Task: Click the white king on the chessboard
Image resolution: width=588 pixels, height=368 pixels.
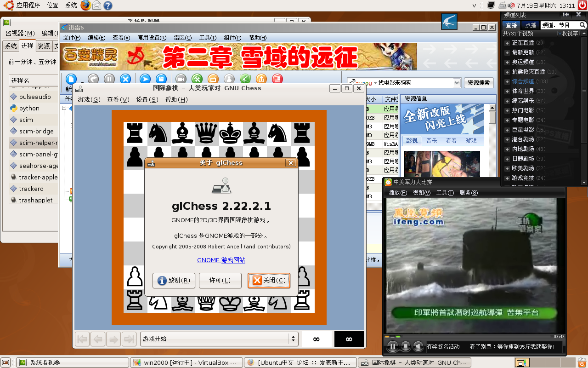Action: point(230,301)
